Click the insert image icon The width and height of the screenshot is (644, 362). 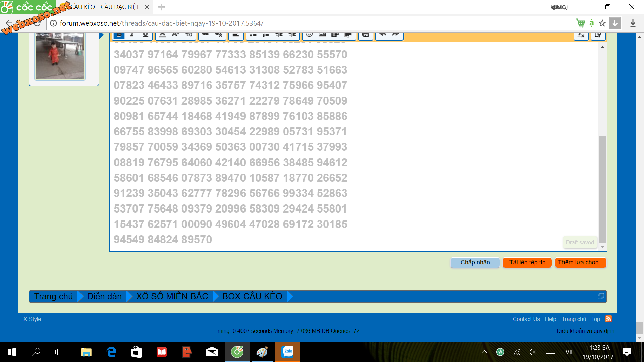[322, 35]
